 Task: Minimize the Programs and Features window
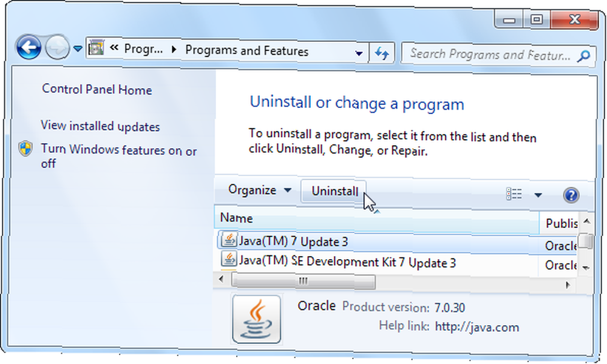click(509, 19)
